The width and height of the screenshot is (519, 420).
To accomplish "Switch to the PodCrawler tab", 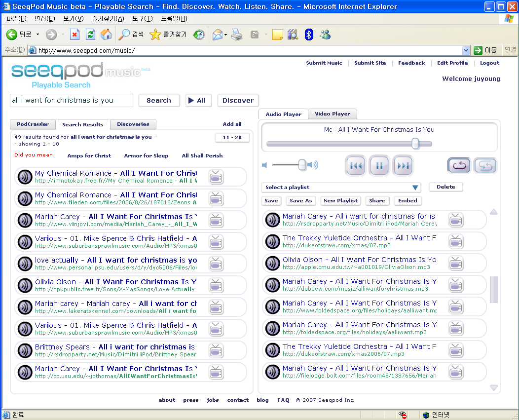I will pos(33,124).
